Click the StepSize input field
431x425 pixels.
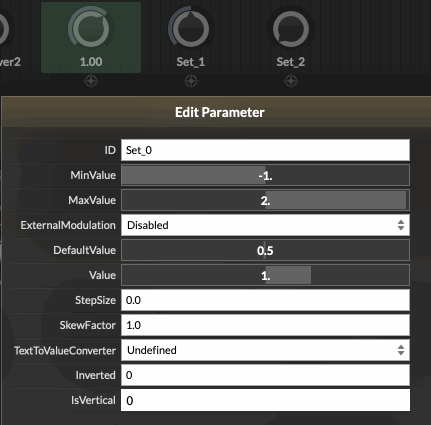(x=265, y=300)
